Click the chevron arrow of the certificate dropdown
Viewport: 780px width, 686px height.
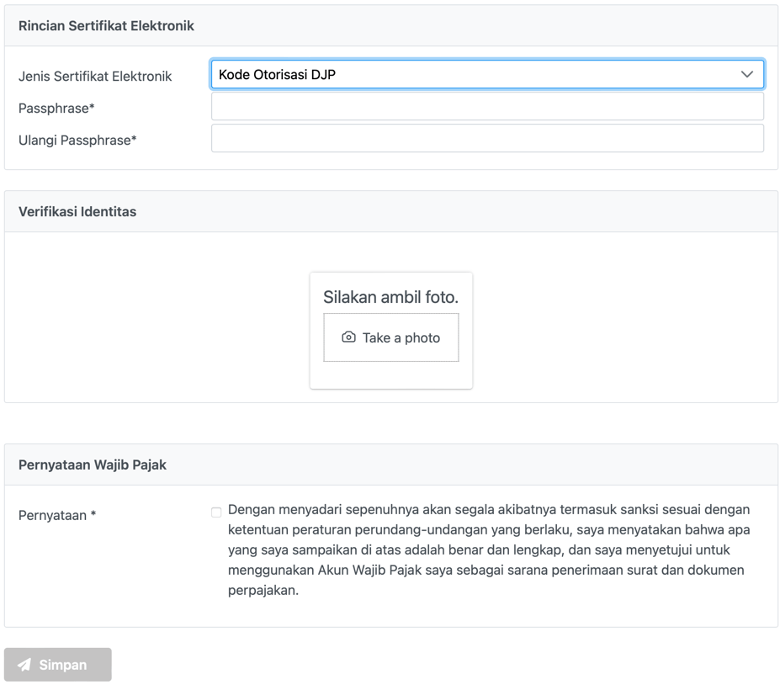[x=746, y=74]
